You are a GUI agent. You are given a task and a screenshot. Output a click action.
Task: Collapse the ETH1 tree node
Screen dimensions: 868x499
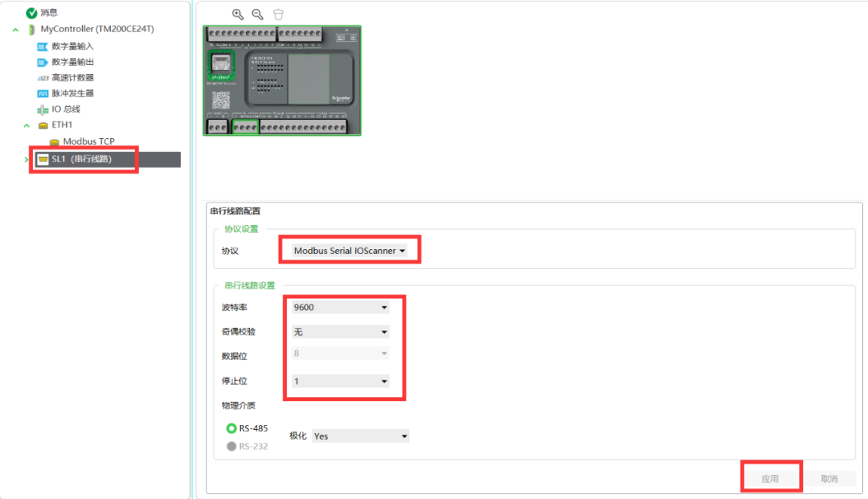click(27, 126)
